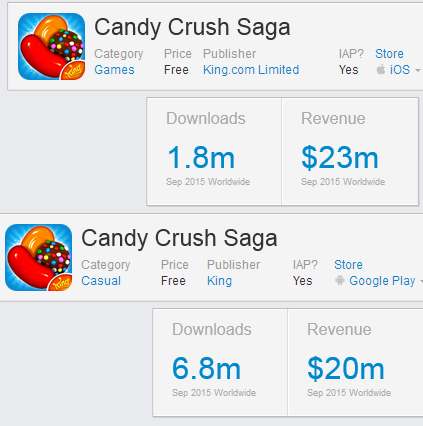Click the Revenue card for the iOS listing

pyautogui.click(x=350, y=151)
